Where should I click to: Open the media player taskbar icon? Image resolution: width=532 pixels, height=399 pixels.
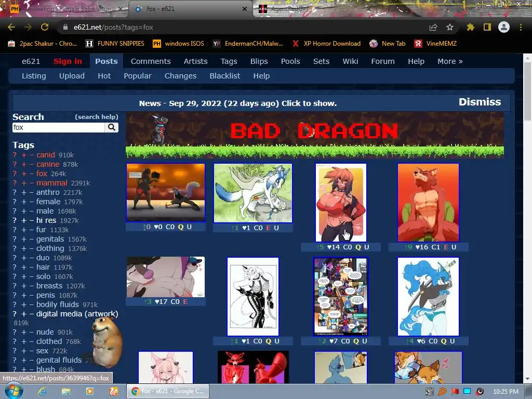point(90,391)
